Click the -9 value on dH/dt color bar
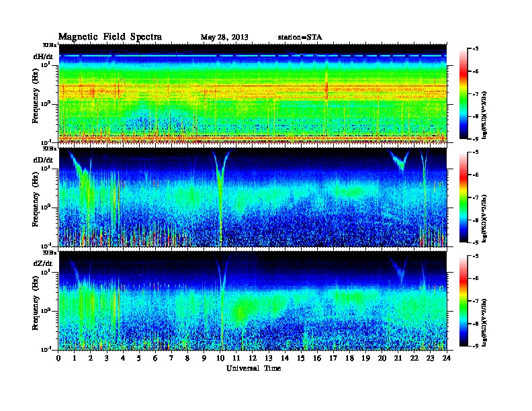Viewport: 532px width, 411px height. [476, 139]
